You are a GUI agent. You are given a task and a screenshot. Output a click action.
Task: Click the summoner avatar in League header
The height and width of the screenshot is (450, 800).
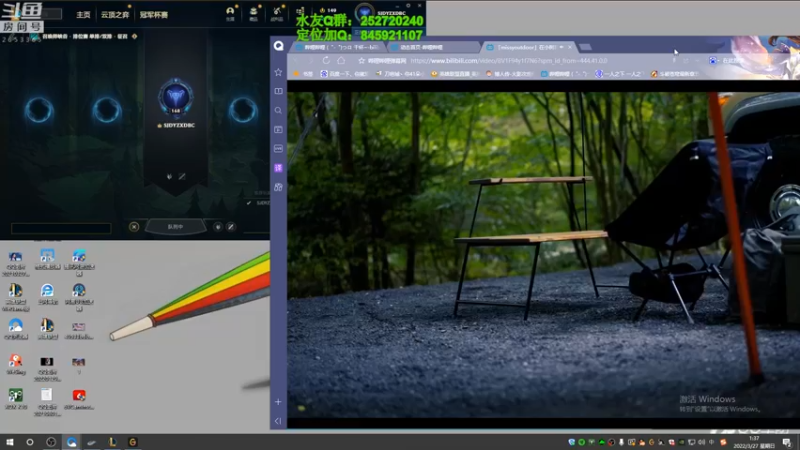tap(364, 12)
